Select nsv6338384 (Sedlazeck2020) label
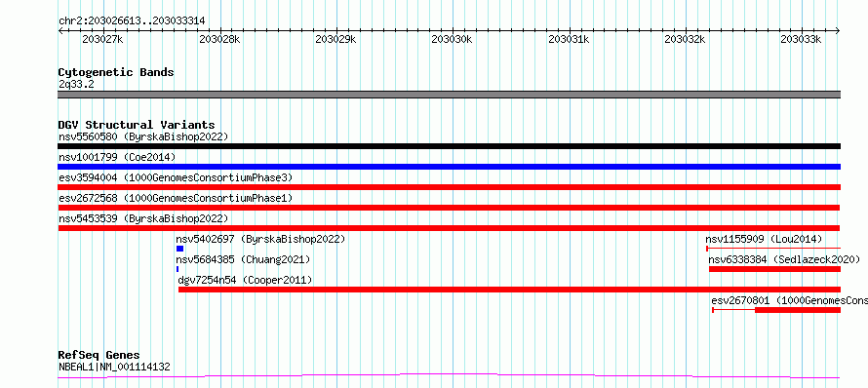This screenshot has width=868, height=388. tap(784, 259)
